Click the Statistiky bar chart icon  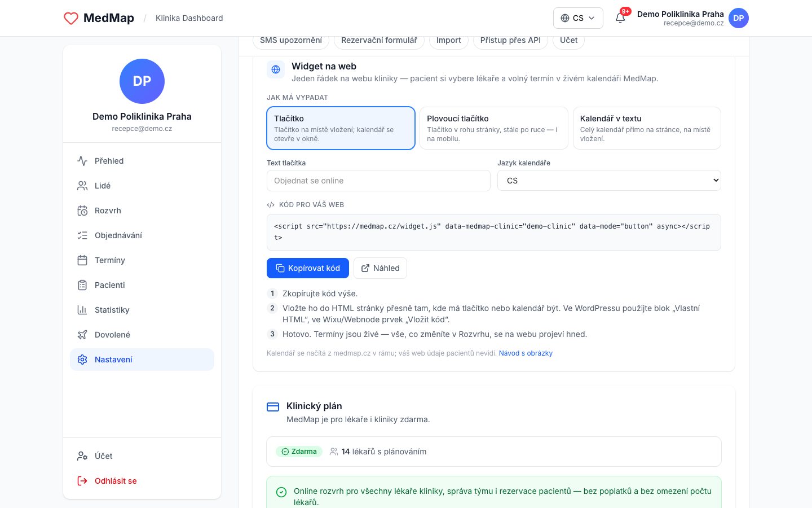(82, 310)
